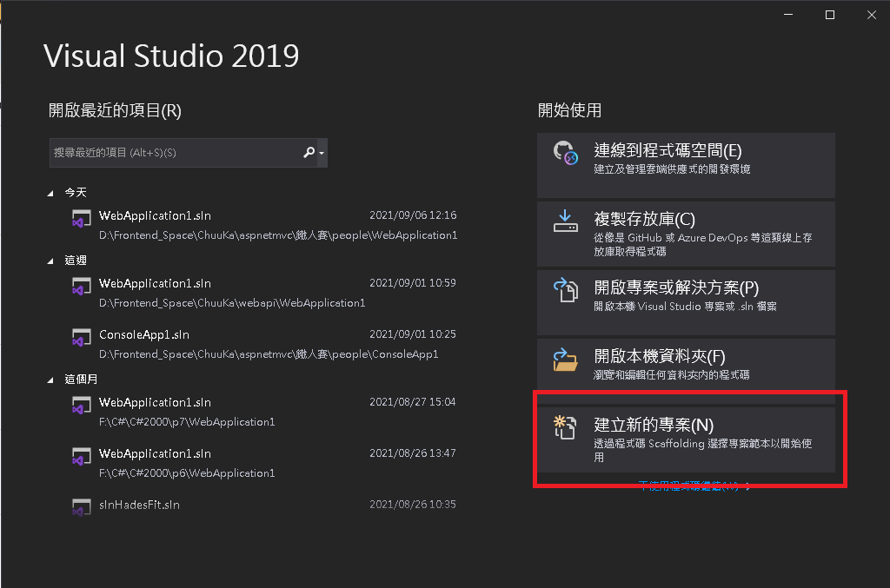This screenshot has height=588, width=890.
Task: Click the 這週 group label
Action: click(76, 261)
